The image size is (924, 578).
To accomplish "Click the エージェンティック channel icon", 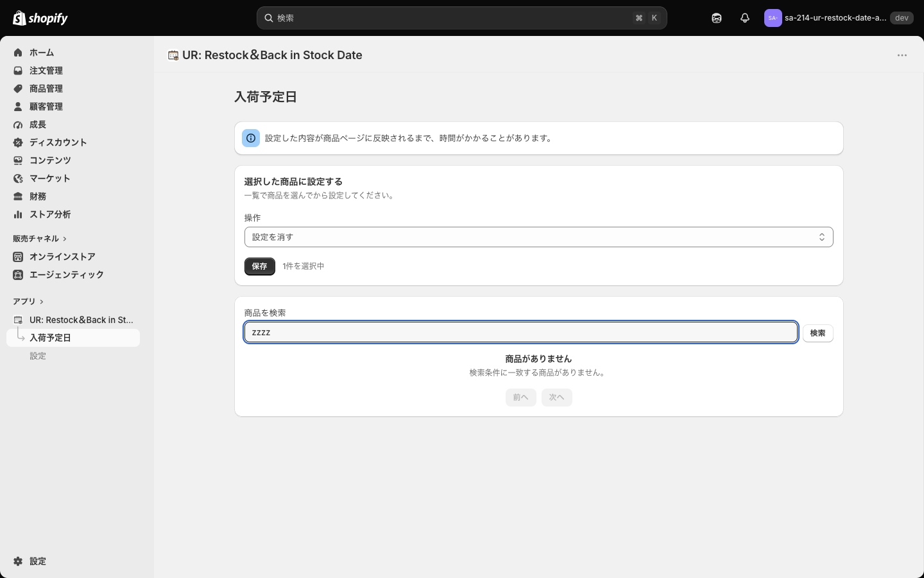I will (18, 275).
